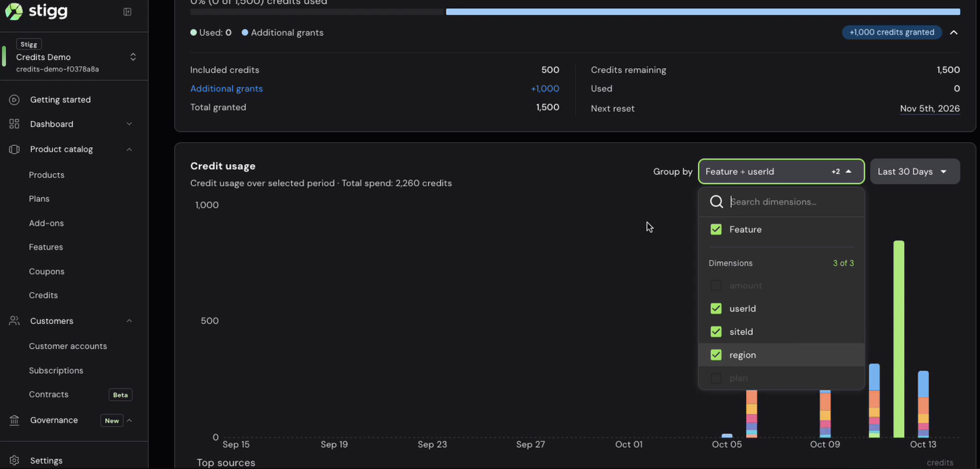Collapse the Customers section chevron
This screenshot has height=469, width=980.
click(129, 321)
